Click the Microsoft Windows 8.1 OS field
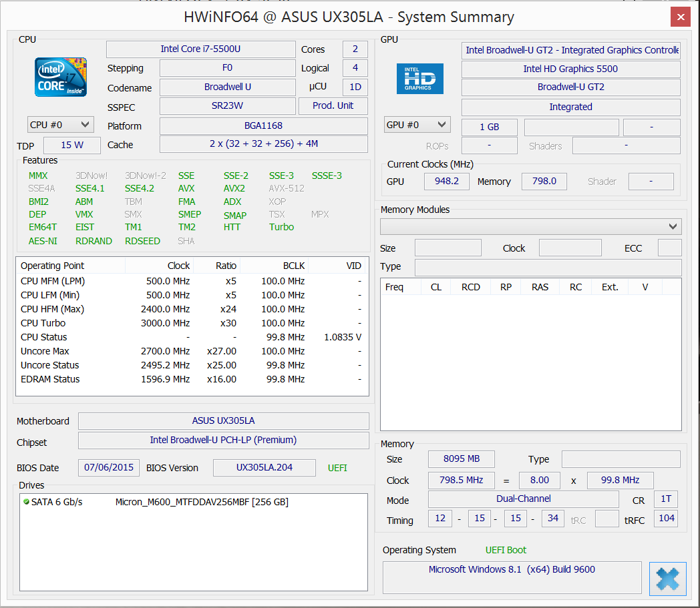The width and height of the screenshot is (700, 608). (x=512, y=577)
